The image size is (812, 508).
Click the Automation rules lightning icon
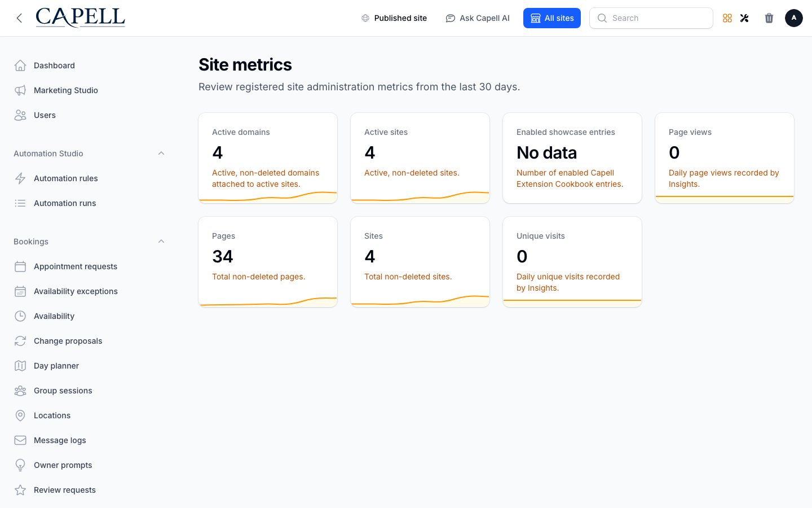pyautogui.click(x=20, y=178)
